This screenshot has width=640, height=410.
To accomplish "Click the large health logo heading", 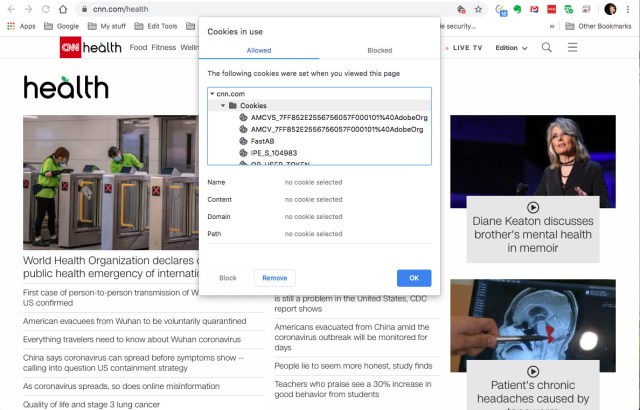I will pyautogui.click(x=66, y=87).
